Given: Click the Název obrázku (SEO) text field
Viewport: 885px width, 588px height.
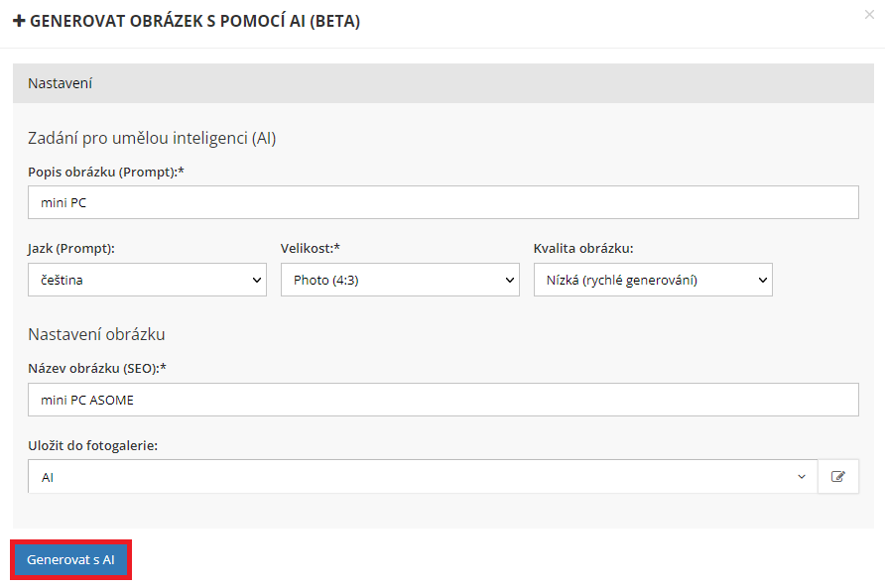Looking at the screenshot, I should coord(442,400).
